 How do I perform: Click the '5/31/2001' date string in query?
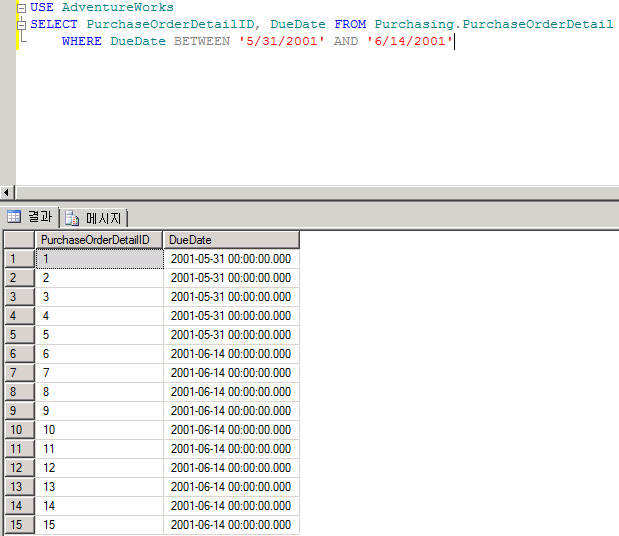[x=281, y=41]
